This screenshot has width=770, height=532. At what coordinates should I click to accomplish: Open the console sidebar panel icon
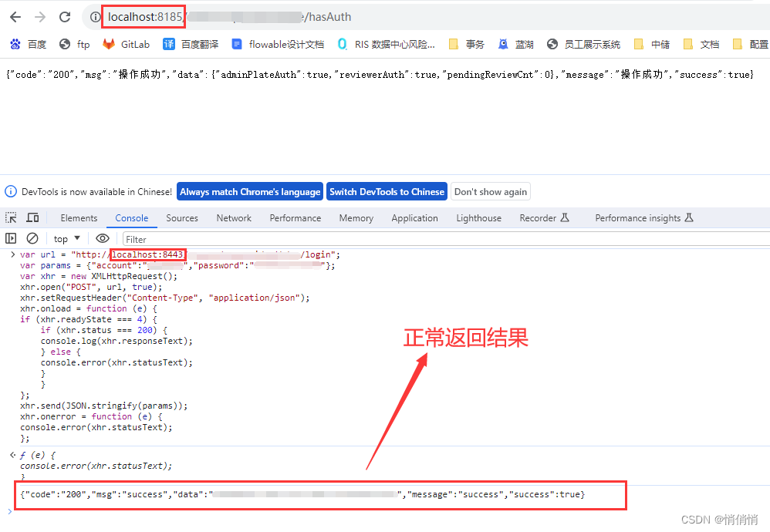[x=11, y=238]
